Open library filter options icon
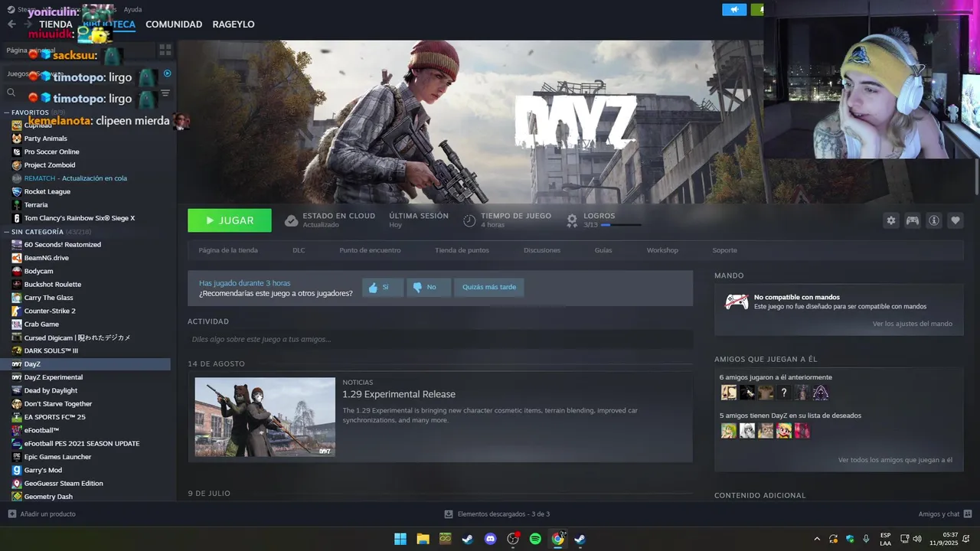980x551 pixels. (x=165, y=93)
